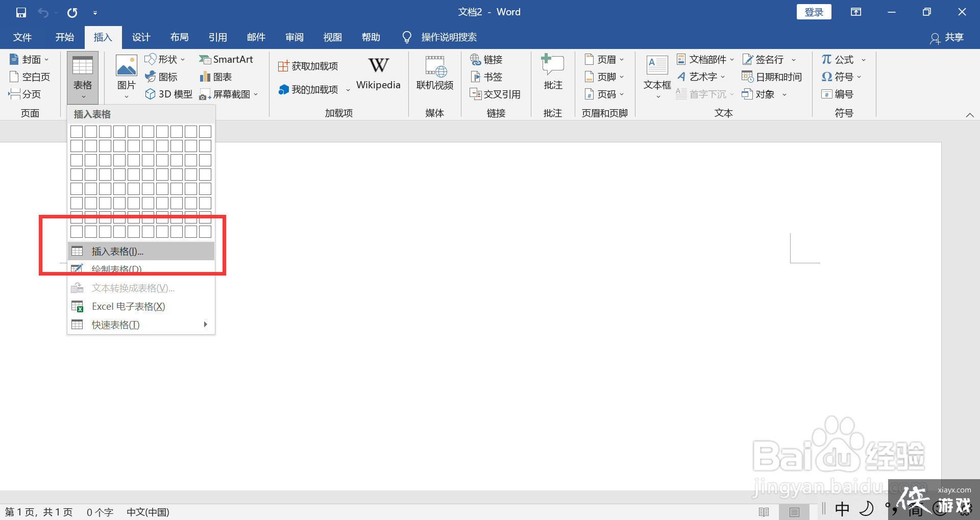The image size is (980, 520).
Task: Click the 文本框 text box button
Action: (x=657, y=77)
